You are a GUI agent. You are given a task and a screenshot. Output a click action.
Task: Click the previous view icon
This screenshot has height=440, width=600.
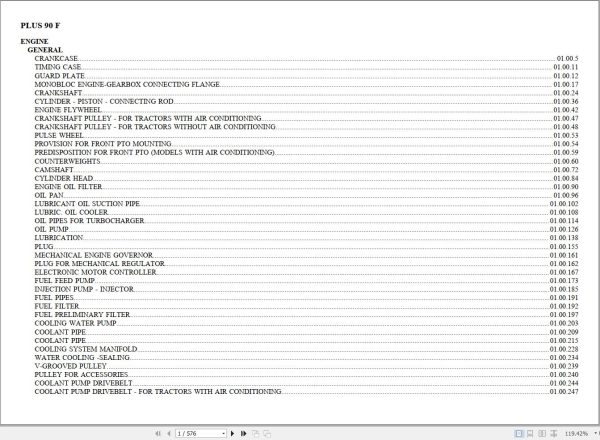[x=256, y=433]
